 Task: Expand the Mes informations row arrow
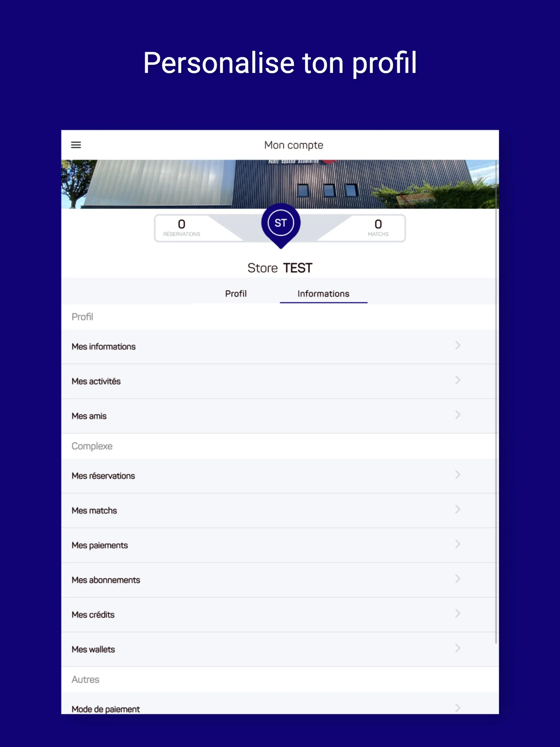(458, 346)
